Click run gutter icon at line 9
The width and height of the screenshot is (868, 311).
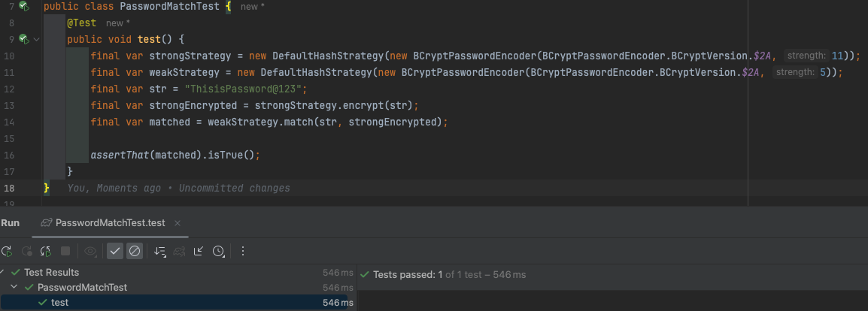point(24,39)
